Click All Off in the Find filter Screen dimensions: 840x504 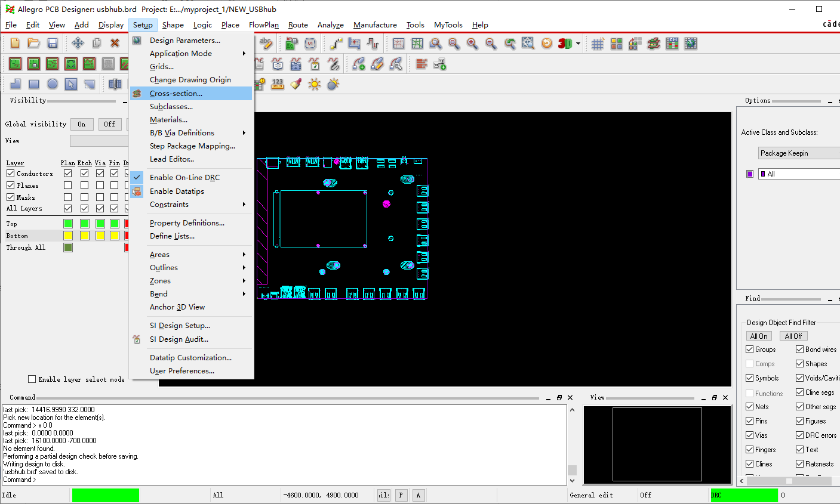click(793, 336)
